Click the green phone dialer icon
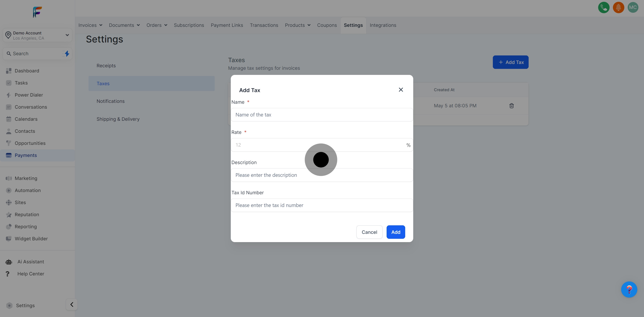644x317 pixels. pos(604,8)
